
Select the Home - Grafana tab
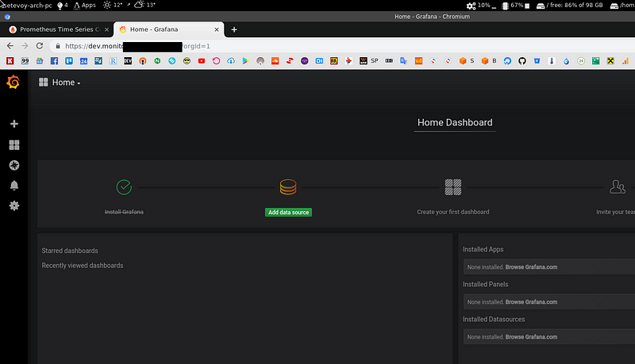coord(168,29)
